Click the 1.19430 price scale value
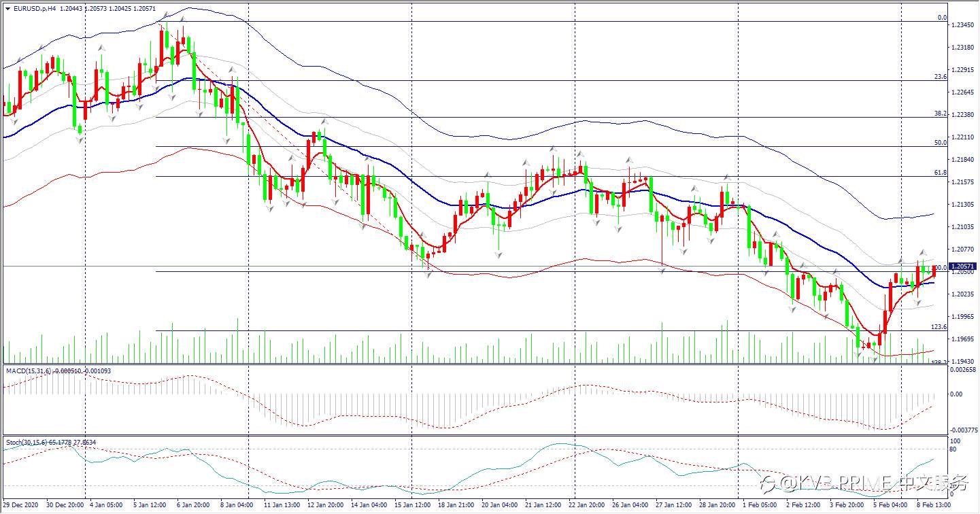980x514 pixels. pos(964,361)
